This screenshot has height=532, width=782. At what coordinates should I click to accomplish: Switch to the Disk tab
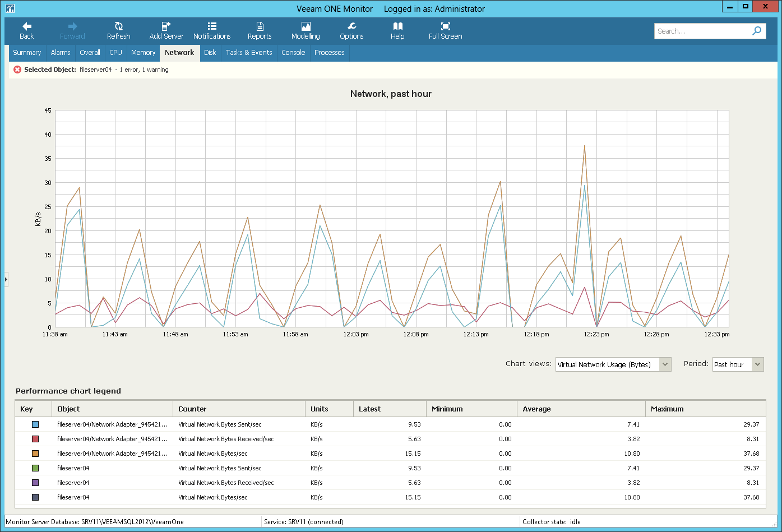pyautogui.click(x=210, y=53)
